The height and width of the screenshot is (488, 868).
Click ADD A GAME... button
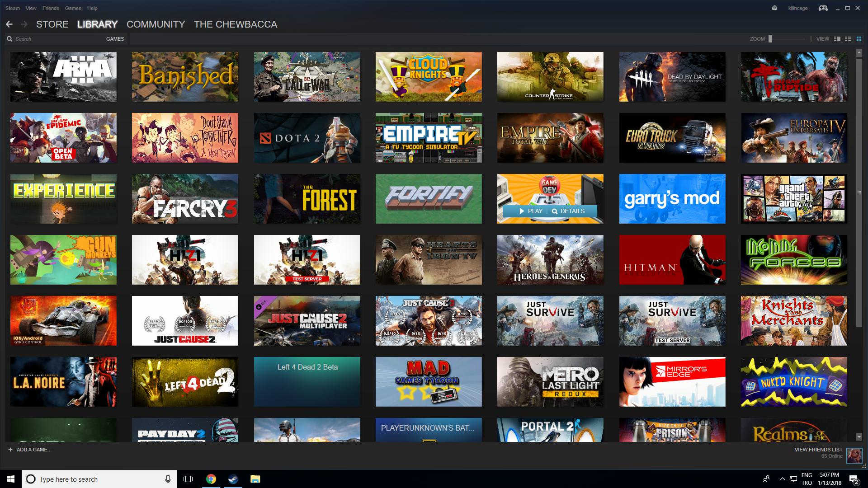click(30, 450)
